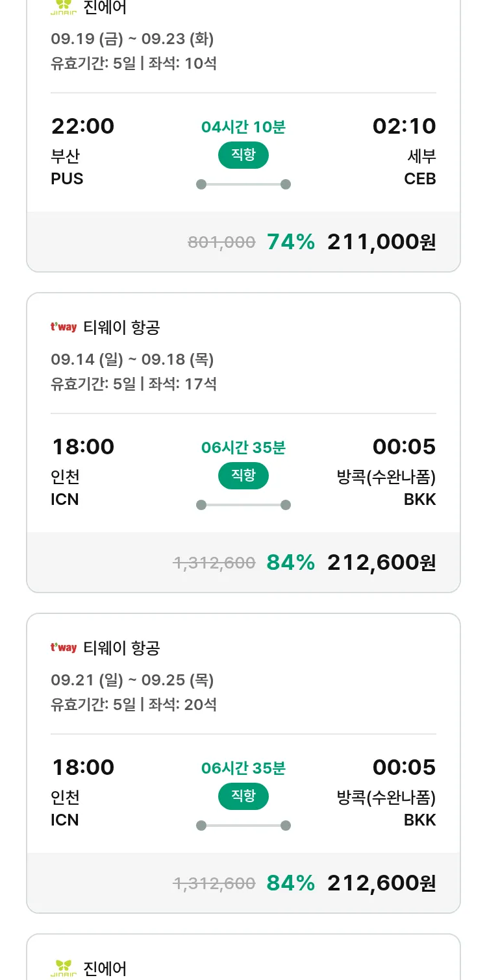Open the 09.21 (일) ~ 09.25 (목) date range
This screenshot has height=980, width=487.
(x=132, y=680)
